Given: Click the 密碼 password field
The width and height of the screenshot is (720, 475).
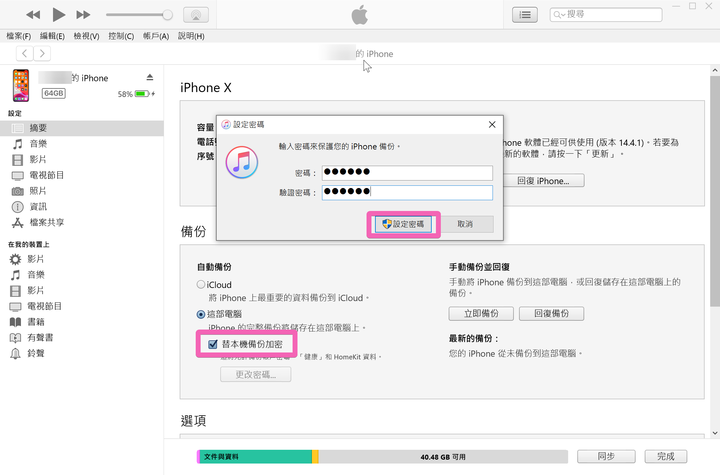Looking at the screenshot, I should pyautogui.click(x=407, y=173).
